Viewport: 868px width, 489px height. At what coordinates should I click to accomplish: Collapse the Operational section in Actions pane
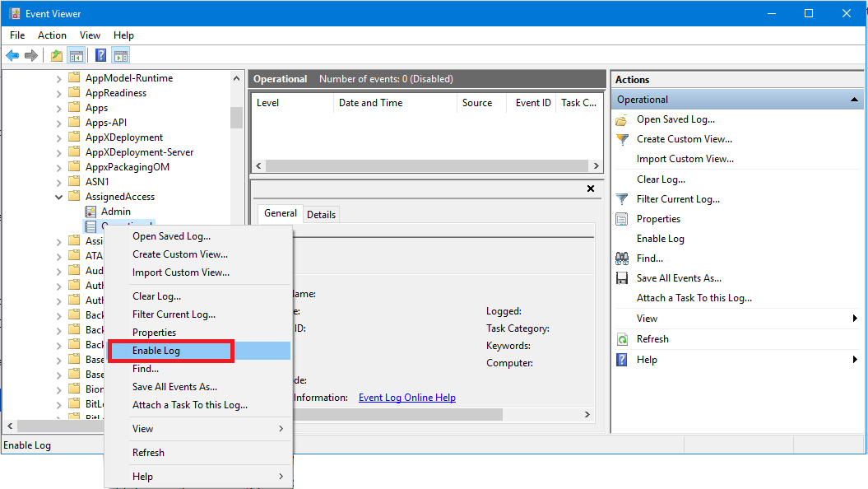pyautogui.click(x=856, y=100)
